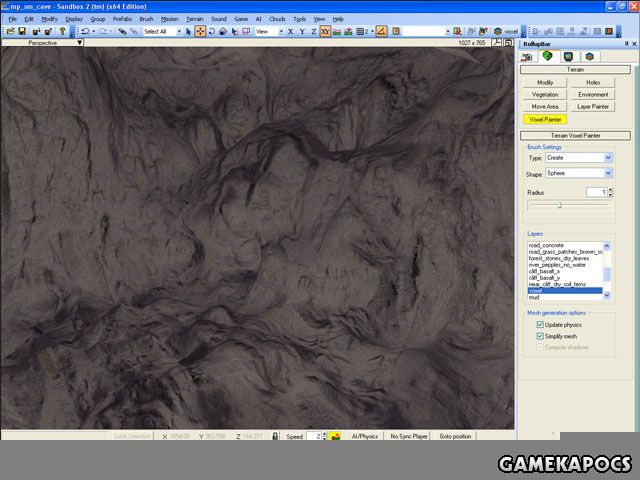Collapse the Terrain rollup header
The image size is (640, 480).
pyautogui.click(x=575, y=70)
